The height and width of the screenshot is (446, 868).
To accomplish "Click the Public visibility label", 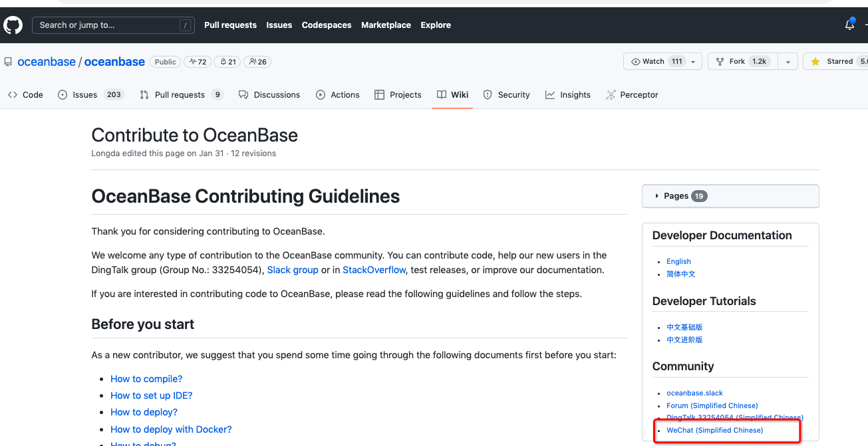I will click(165, 62).
